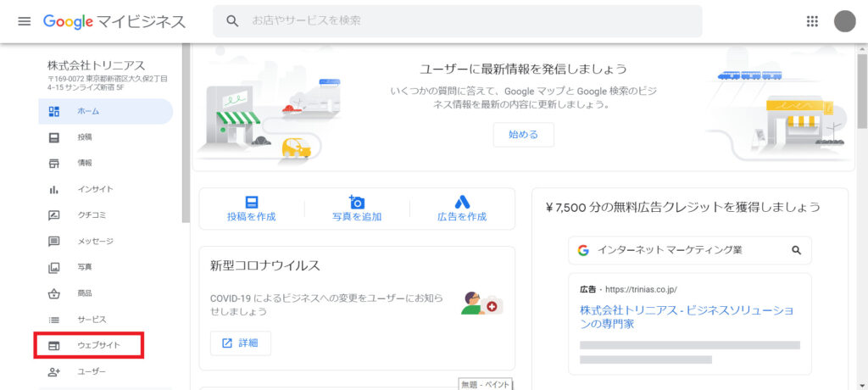
Task: Click the Google マイビジネス logo
Action: pyautogui.click(x=114, y=21)
